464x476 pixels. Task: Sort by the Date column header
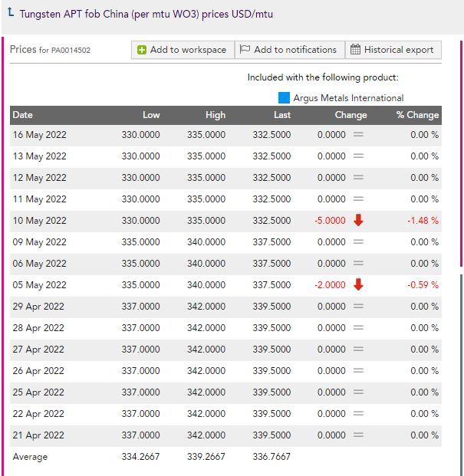[23, 115]
